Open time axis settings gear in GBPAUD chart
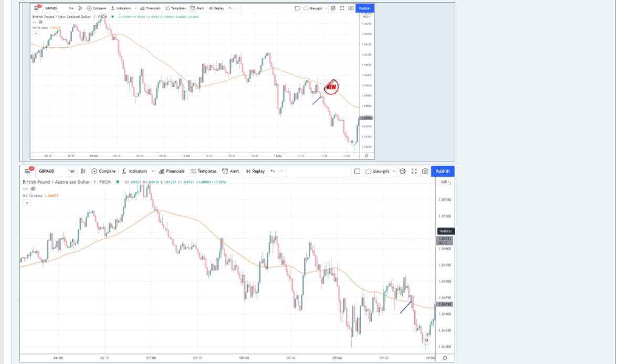The width and height of the screenshot is (619, 364). [x=445, y=358]
